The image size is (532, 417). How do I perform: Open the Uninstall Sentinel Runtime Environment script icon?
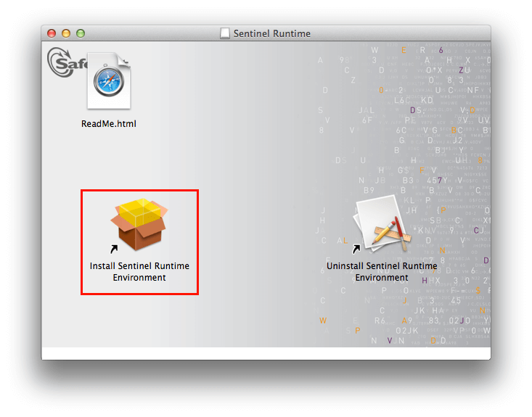click(382, 224)
